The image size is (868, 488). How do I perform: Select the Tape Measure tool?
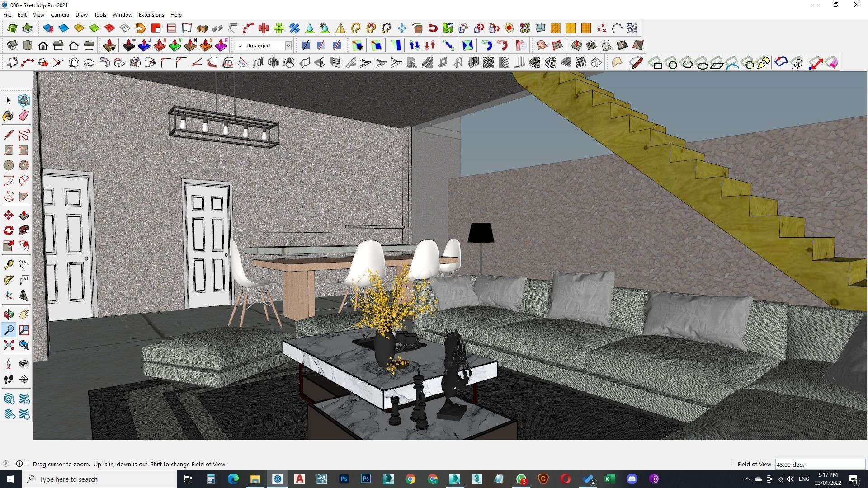[x=9, y=265]
